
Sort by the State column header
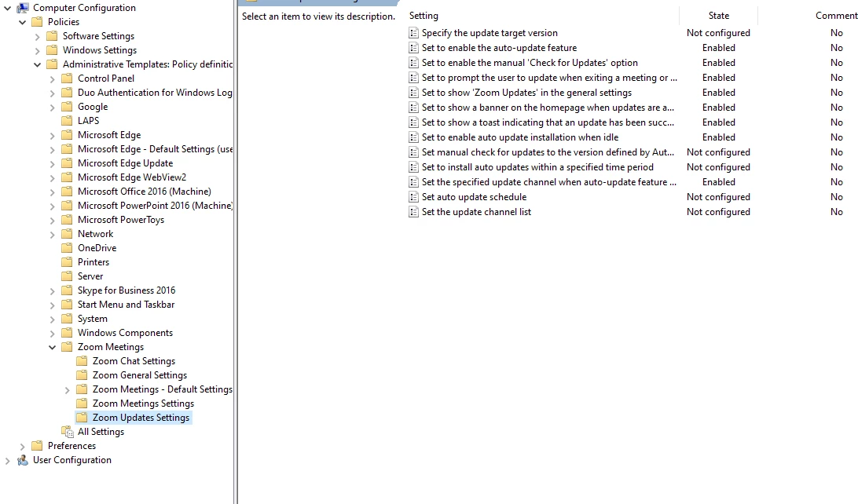[x=718, y=16]
